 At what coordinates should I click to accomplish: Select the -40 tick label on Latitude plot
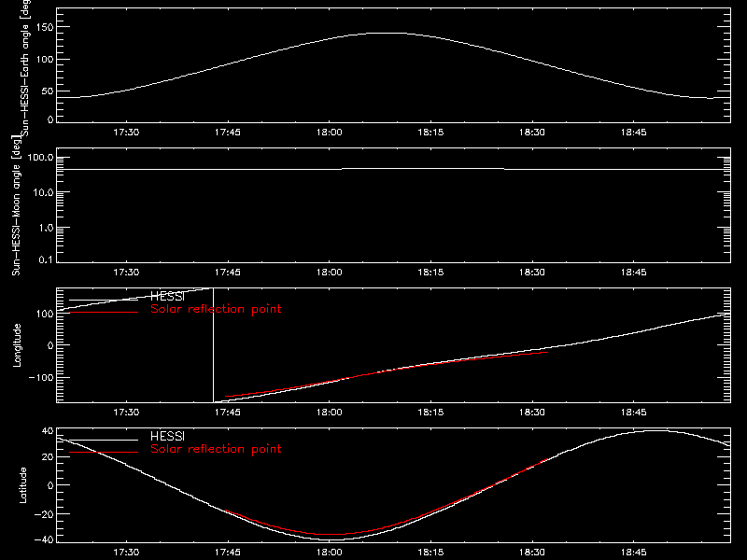44,539
